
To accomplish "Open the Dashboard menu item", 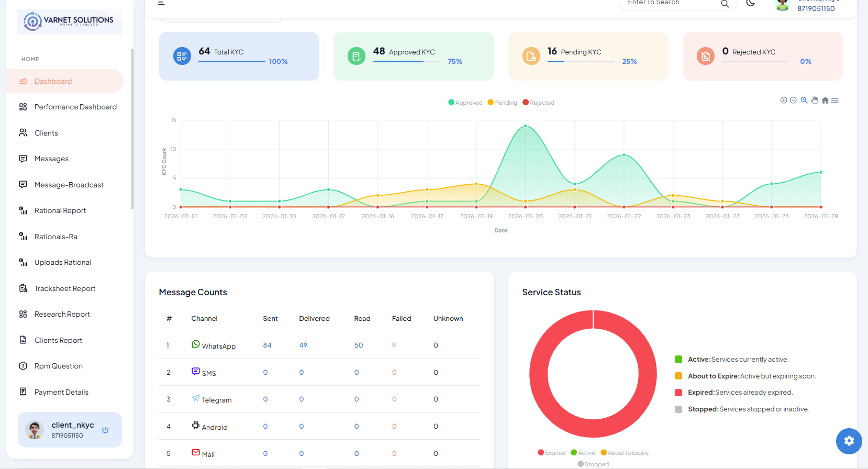I will (x=65, y=81).
